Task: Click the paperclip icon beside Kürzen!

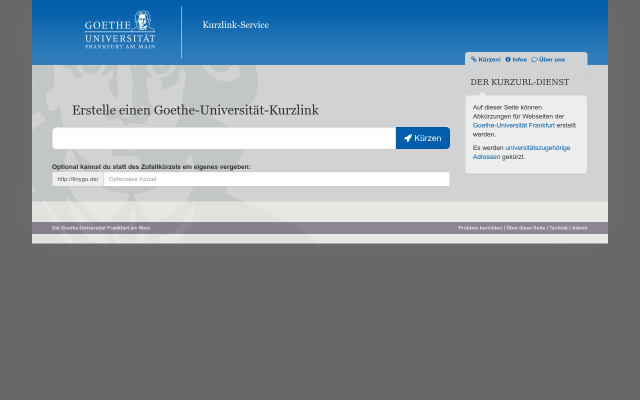Action: coord(473,60)
